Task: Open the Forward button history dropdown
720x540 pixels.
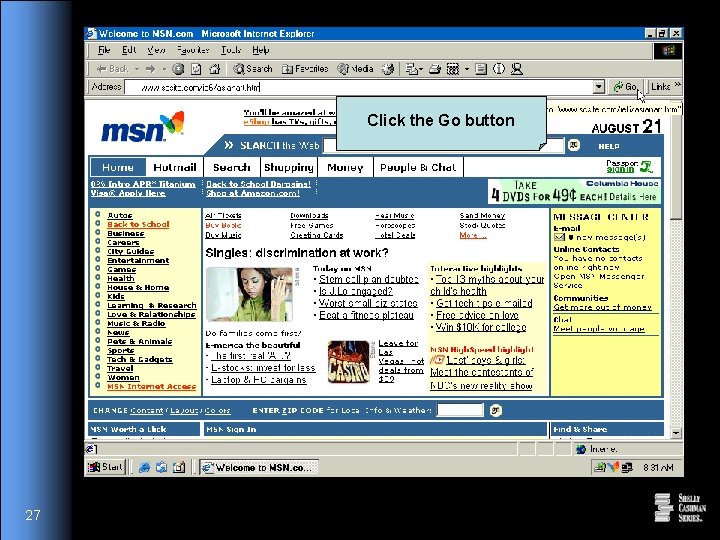Action: [164, 69]
